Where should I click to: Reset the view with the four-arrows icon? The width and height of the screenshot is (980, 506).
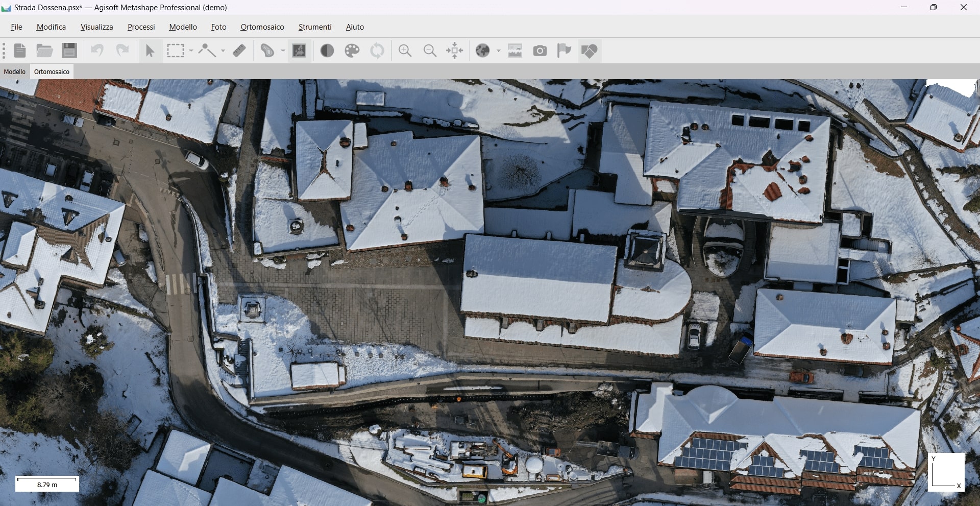455,51
